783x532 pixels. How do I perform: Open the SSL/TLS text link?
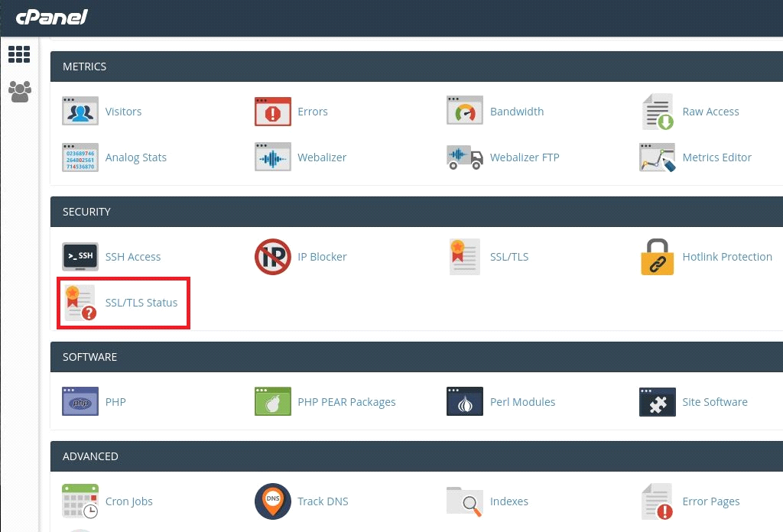point(508,257)
